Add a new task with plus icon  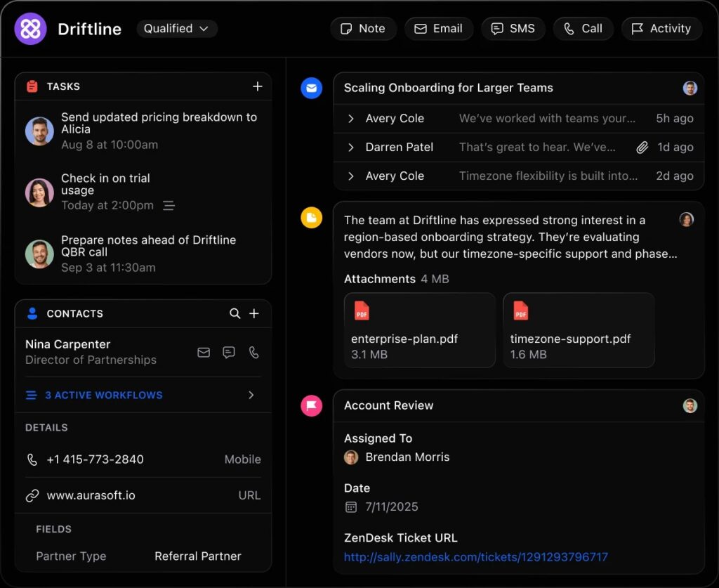pos(258,86)
